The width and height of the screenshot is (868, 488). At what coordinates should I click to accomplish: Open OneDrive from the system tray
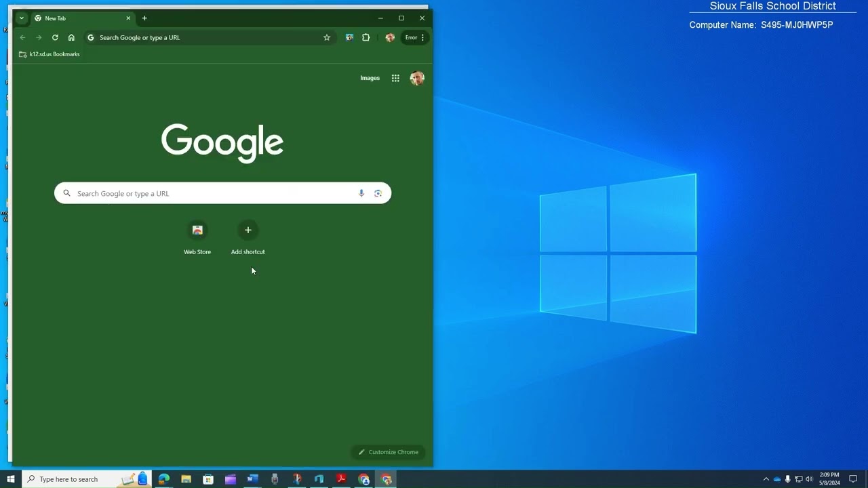coord(777,479)
